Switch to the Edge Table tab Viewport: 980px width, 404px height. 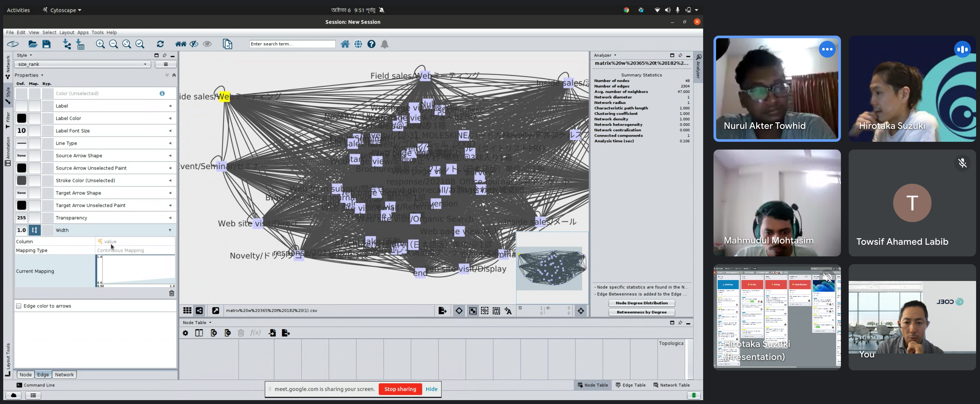pos(630,385)
